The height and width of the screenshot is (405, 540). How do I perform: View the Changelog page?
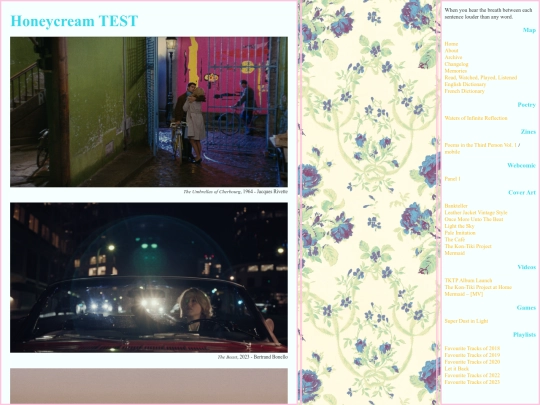456,64
